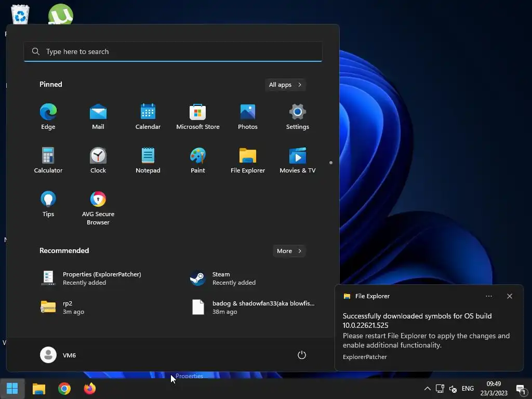532x399 pixels.
Task: Select the Recycle Bin desktop icon
Action: tap(20, 14)
